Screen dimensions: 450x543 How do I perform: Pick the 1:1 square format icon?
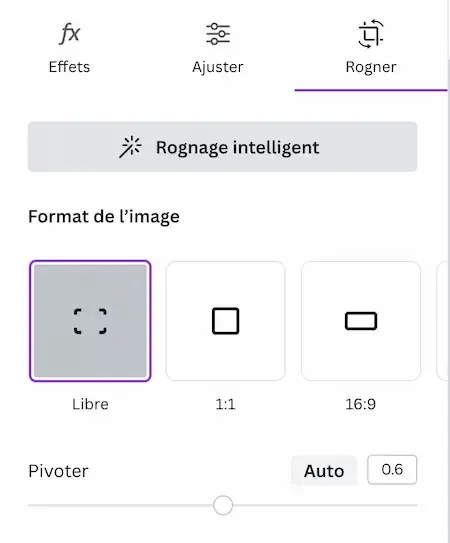(226, 321)
